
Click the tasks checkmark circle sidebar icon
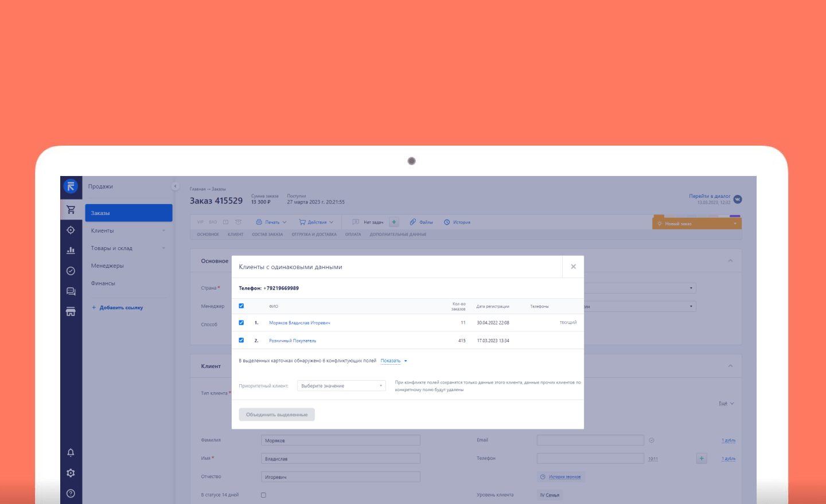71,271
